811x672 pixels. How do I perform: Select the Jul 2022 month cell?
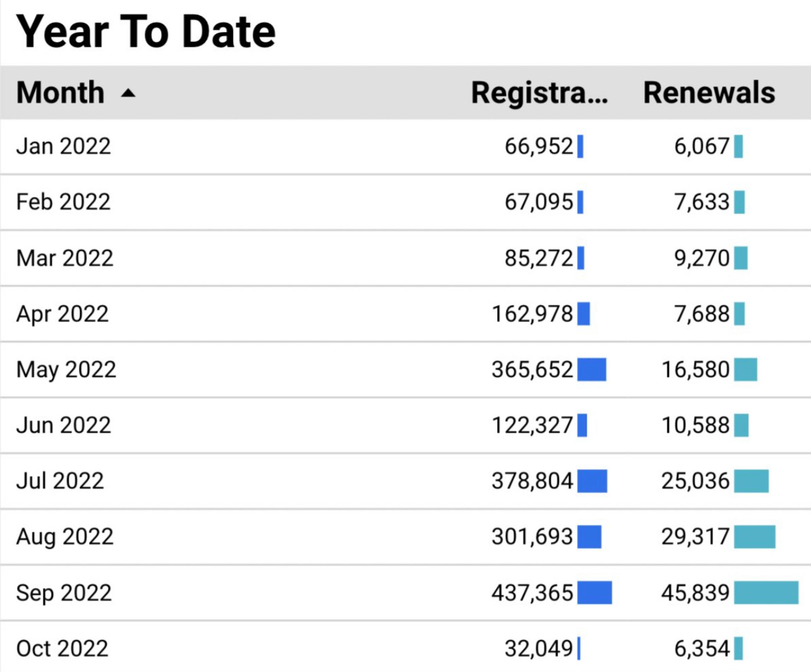click(60, 481)
